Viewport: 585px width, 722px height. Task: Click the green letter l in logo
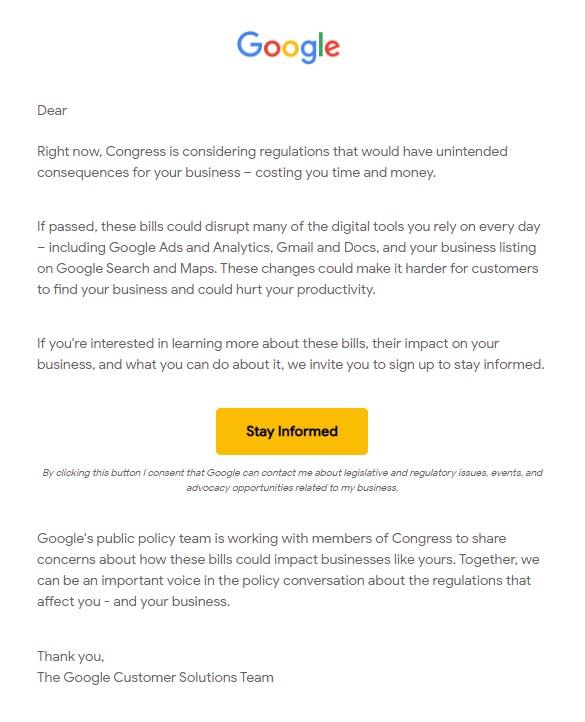click(x=321, y=44)
